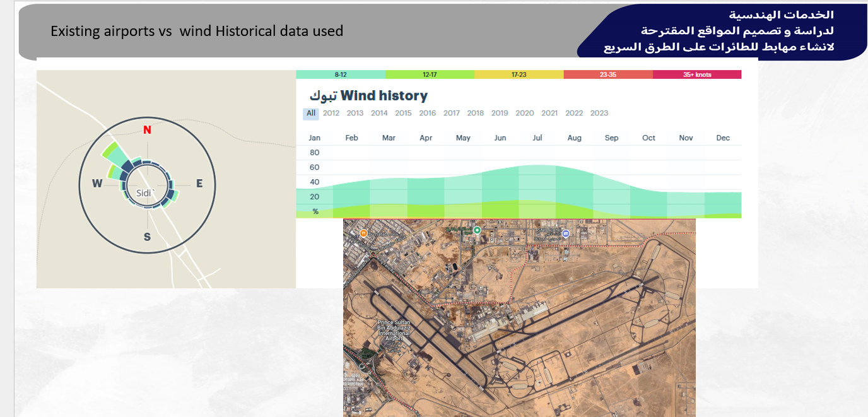Click the S compass direction label
This screenshot has width=868, height=417.
pyautogui.click(x=147, y=237)
